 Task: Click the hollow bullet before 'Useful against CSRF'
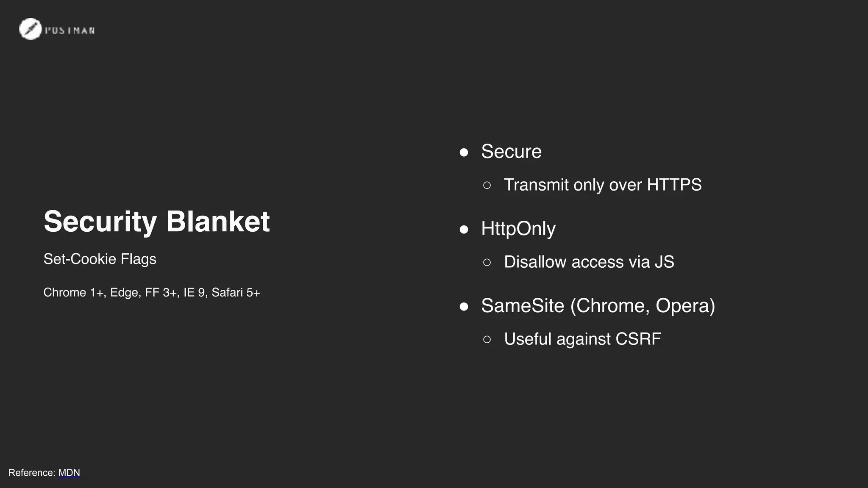click(487, 339)
